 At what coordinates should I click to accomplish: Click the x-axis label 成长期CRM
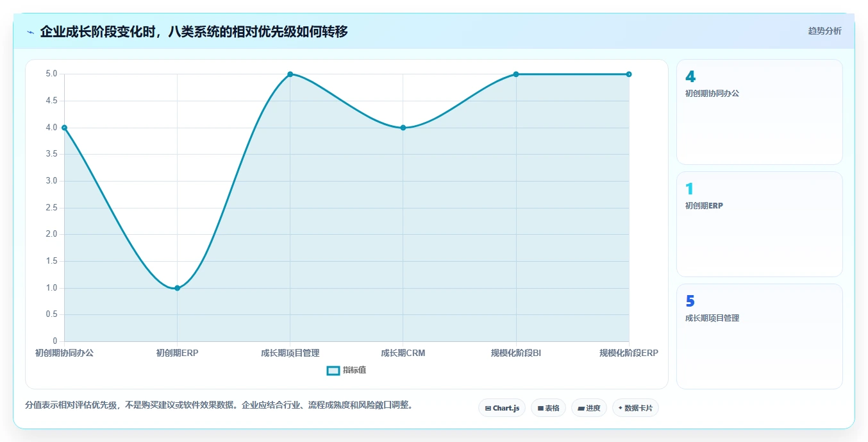[x=403, y=353]
